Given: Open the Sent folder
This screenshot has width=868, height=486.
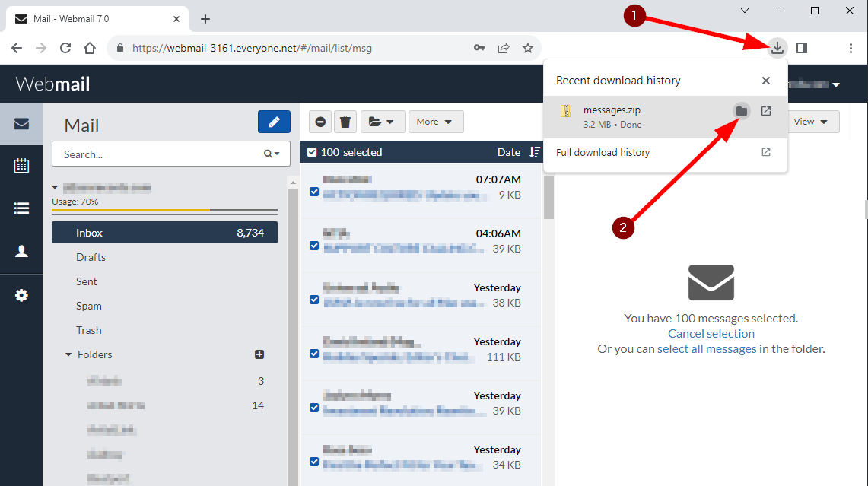Looking at the screenshot, I should (87, 281).
